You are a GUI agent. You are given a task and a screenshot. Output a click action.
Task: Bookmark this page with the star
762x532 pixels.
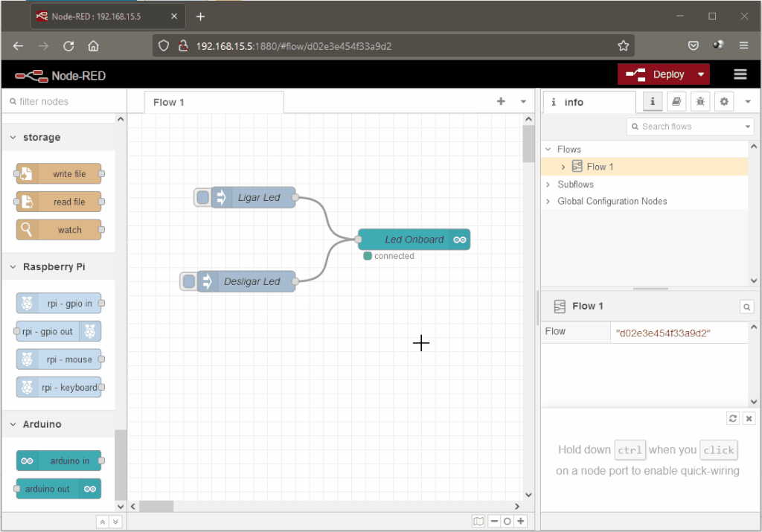pos(623,45)
